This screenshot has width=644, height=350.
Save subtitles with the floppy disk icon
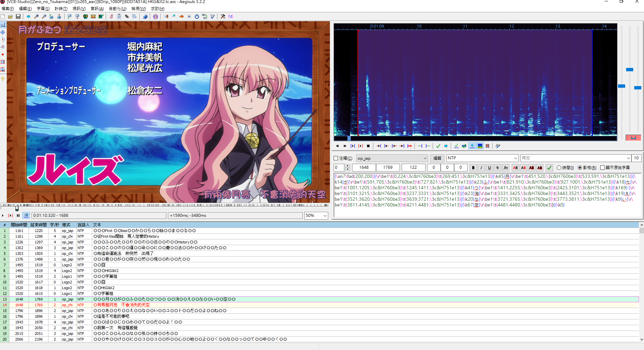(18, 16)
